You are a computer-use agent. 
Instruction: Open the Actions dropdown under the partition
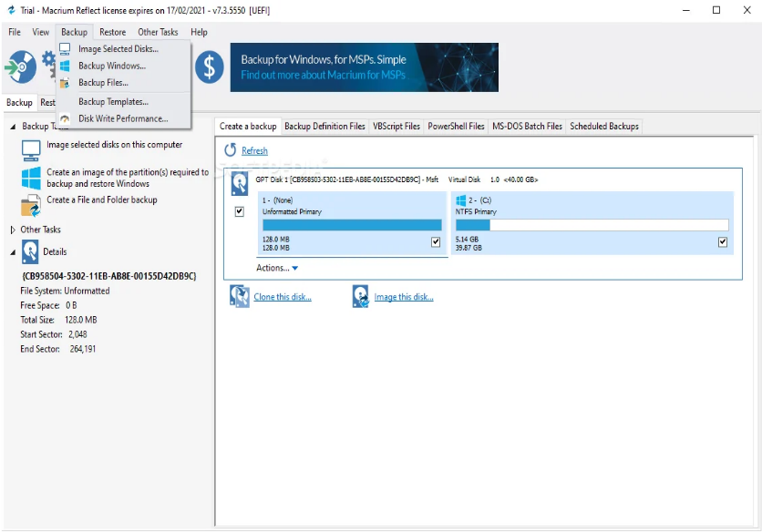(277, 268)
